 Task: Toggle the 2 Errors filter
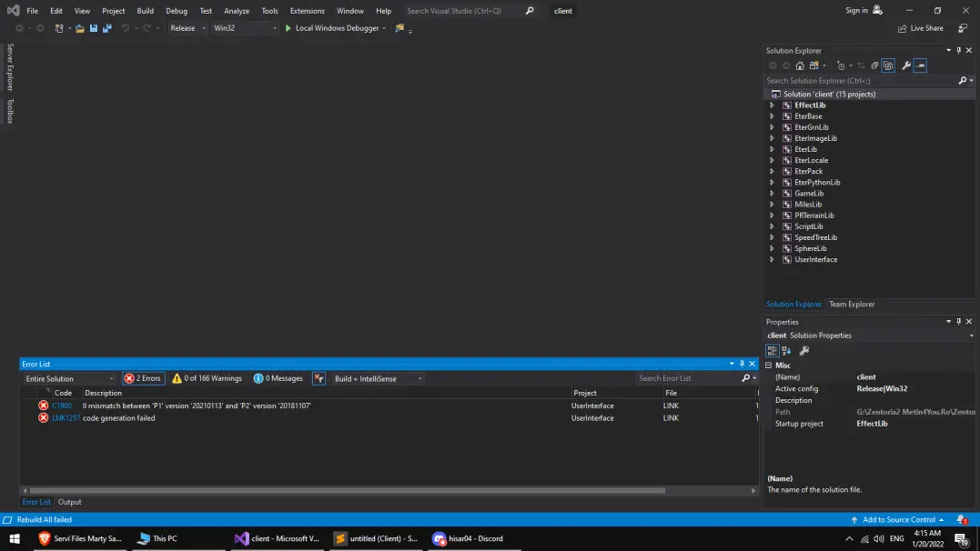click(143, 378)
